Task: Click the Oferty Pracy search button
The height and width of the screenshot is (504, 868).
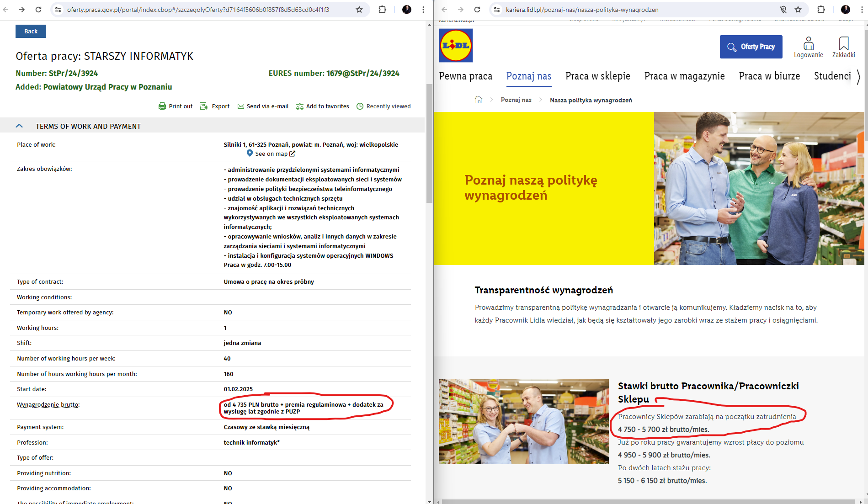Action: [751, 47]
